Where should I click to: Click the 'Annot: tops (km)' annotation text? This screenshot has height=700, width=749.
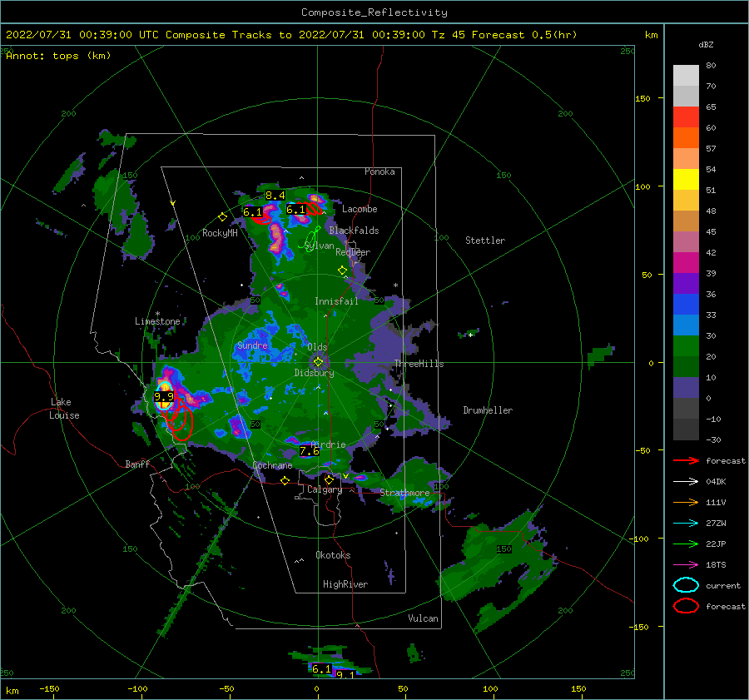pos(58,56)
